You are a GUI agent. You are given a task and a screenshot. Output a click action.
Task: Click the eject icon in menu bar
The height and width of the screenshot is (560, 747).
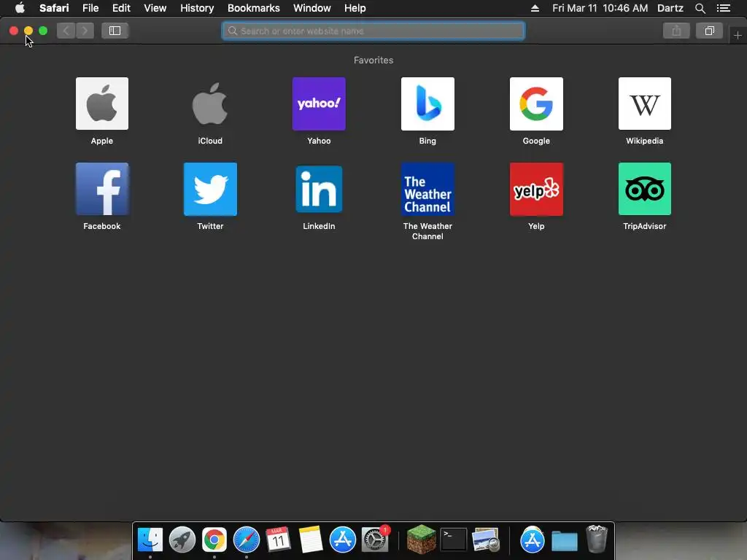[535, 8]
